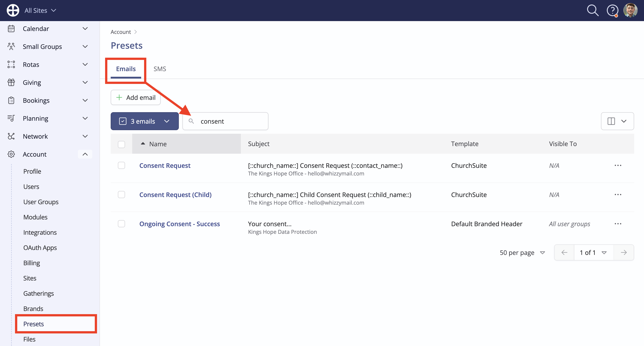644x346 pixels.
Task: Expand the Rotas menu chevron
Action: click(85, 64)
